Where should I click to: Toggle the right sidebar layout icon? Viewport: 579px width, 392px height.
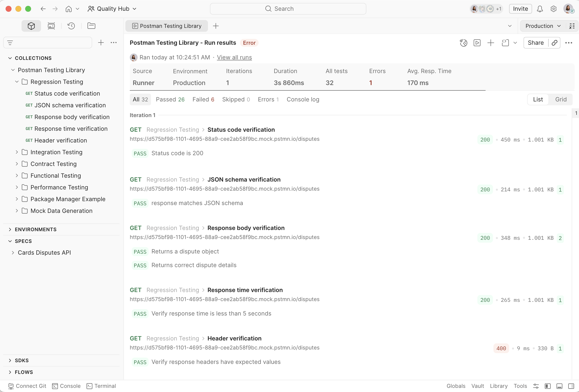point(571,386)
